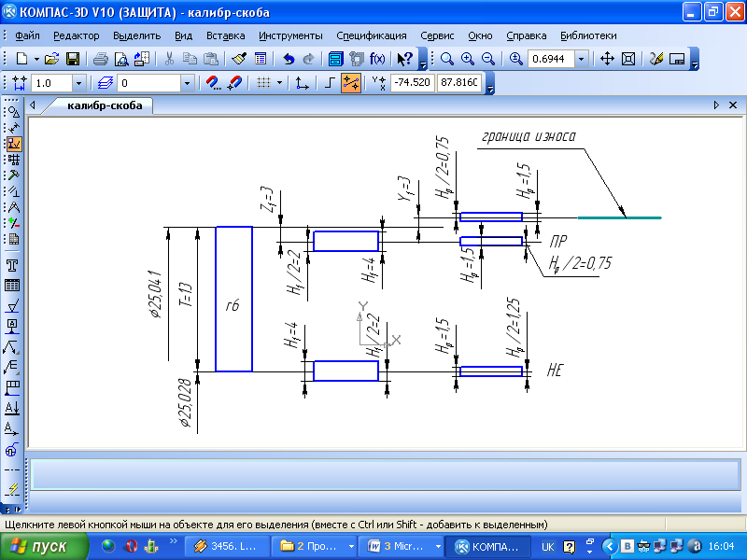Open the step value 1.0 dropdown

[x=78, y=83]
